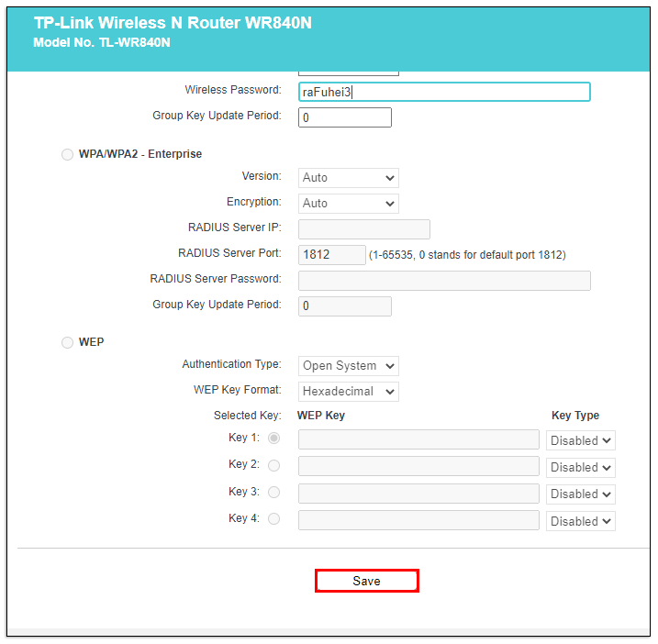Click the 'Model No. TL-WR840N' text
Screen dimensions: 658x644
(x=102, y=42)
